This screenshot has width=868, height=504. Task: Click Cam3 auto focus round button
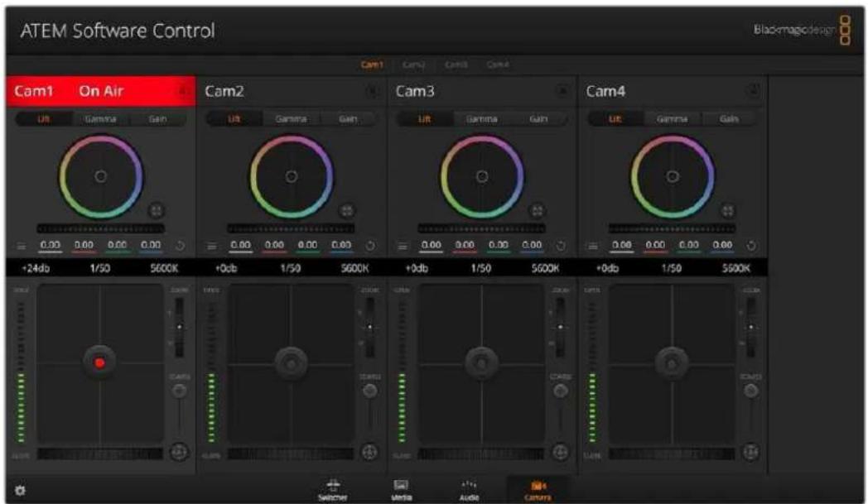[560, 452]
